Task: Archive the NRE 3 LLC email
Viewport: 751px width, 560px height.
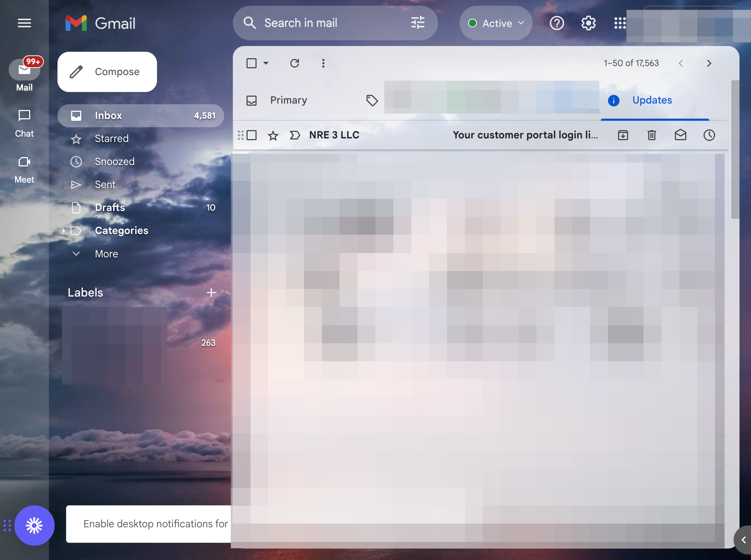Action: coord(623,135)
